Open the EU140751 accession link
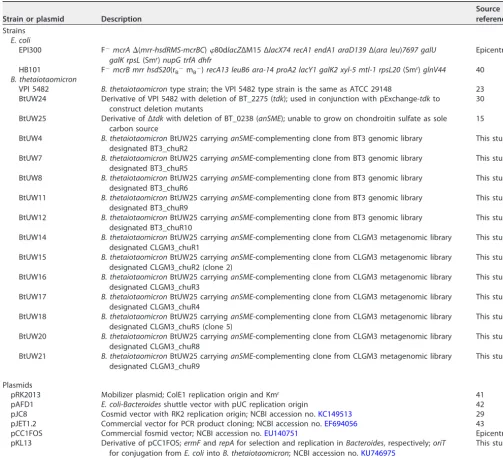Image resolution: width=503 pixels, height=458 pixels. (281, 433)
